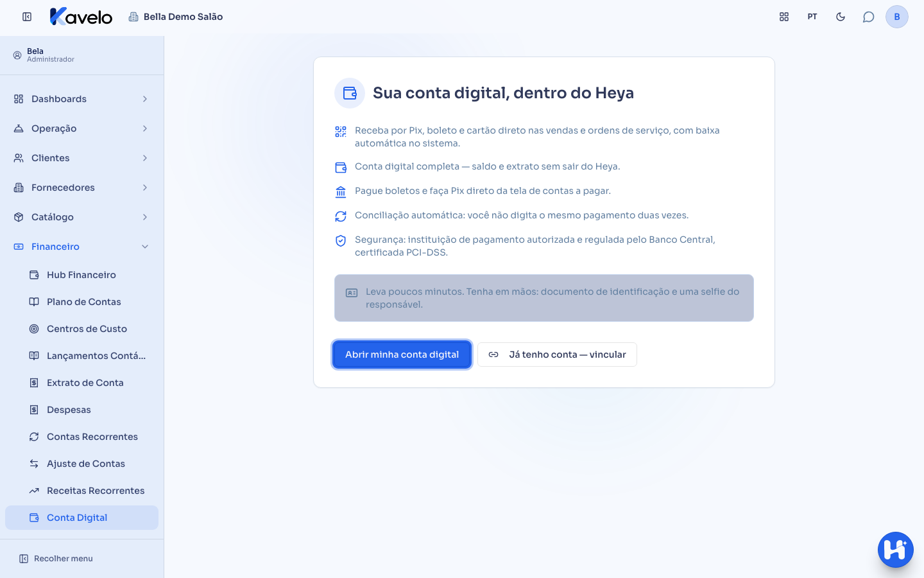Viewport: 924px width, 578px height.
Task: Click Recolher menu at sidebar bottom
Action: tap(56, 559)
